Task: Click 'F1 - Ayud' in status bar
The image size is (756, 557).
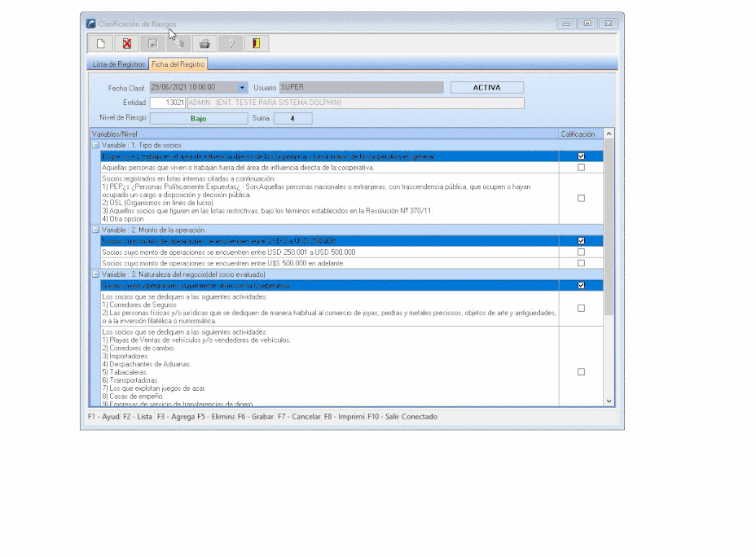Action: tap(103, 417)
